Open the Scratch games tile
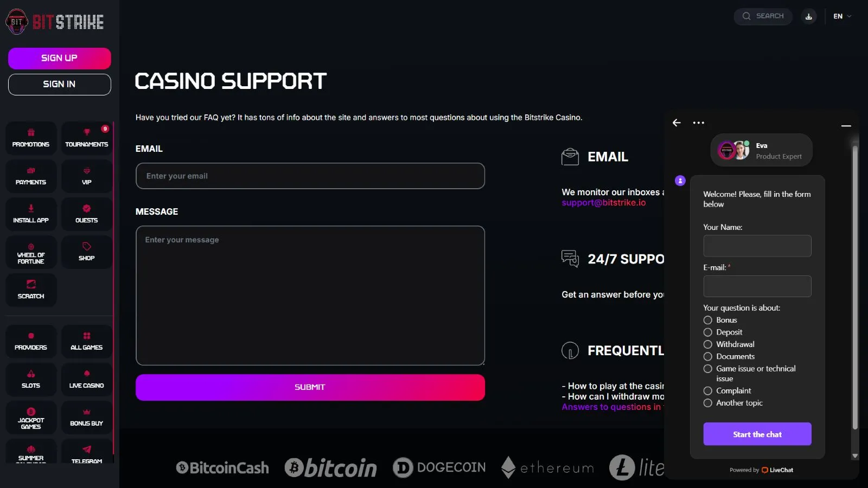 click(x=31, y=290)
